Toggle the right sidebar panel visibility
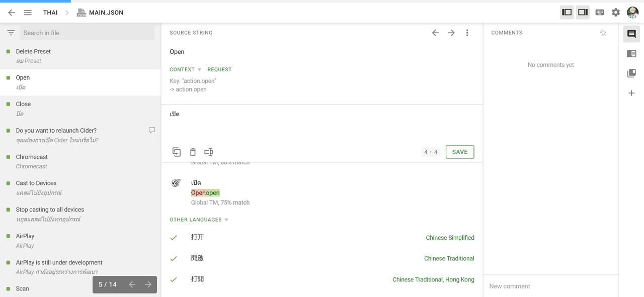Screen dimensions: 644x297 (583, 13)
